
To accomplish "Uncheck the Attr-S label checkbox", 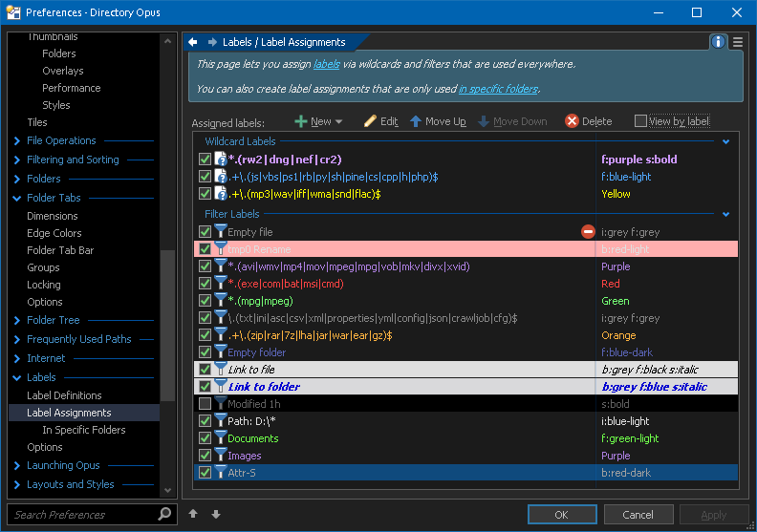I will [205, 472].
